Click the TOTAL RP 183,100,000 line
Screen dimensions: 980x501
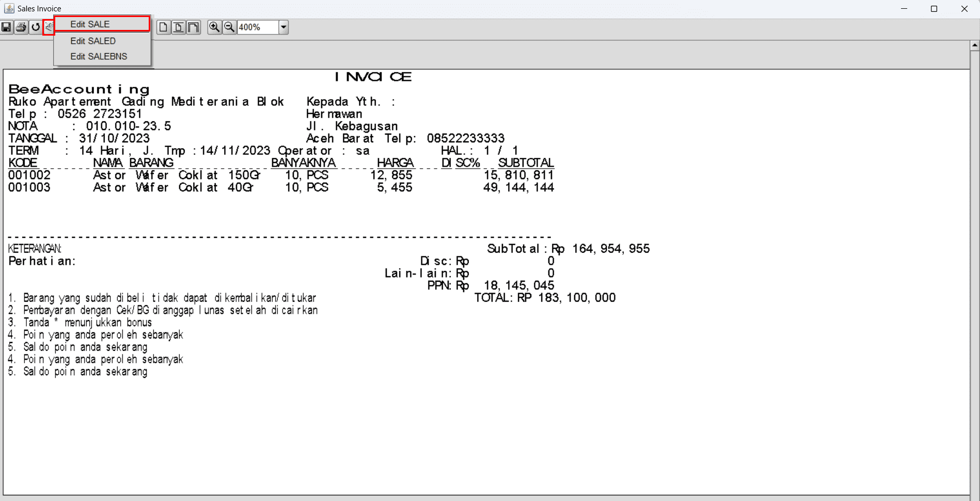pos(545,298)
